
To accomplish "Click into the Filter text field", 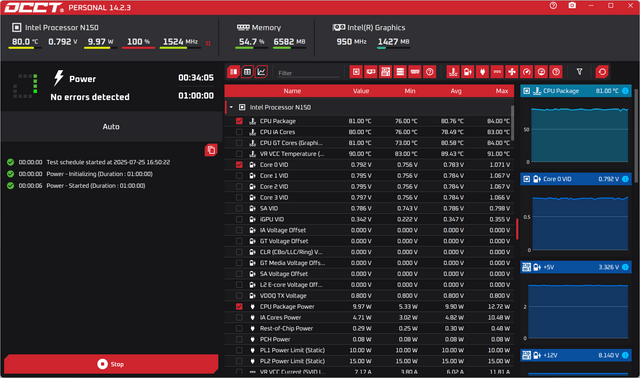I will (x=308, y=73).
